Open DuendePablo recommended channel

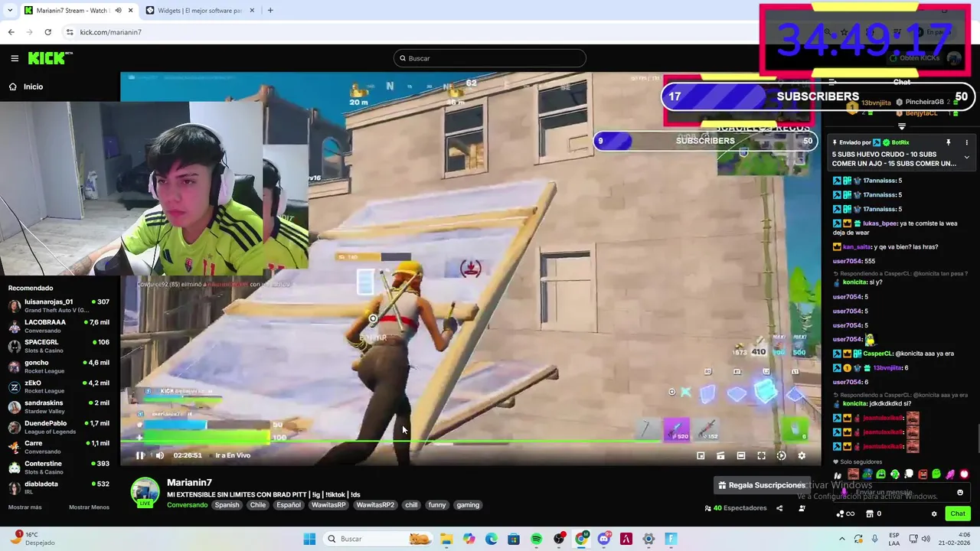pos(59,427)
